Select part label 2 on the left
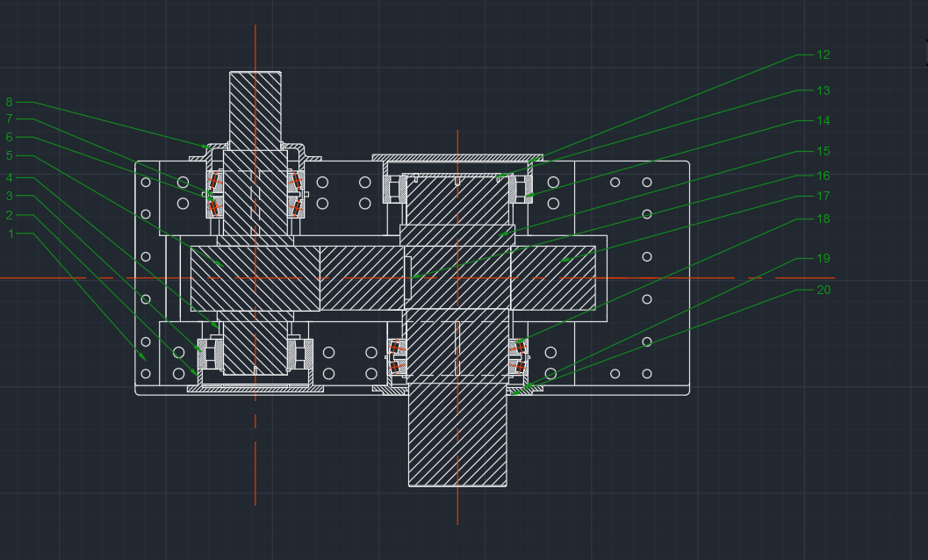The height and width of the screenshot is (560, 928). [x=10, y=215]
